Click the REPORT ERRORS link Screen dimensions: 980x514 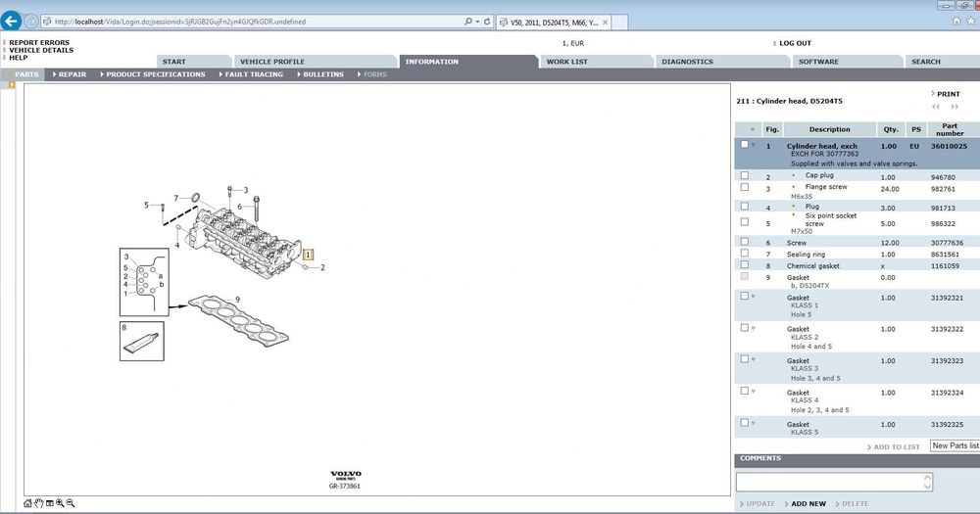pos(39,42)
